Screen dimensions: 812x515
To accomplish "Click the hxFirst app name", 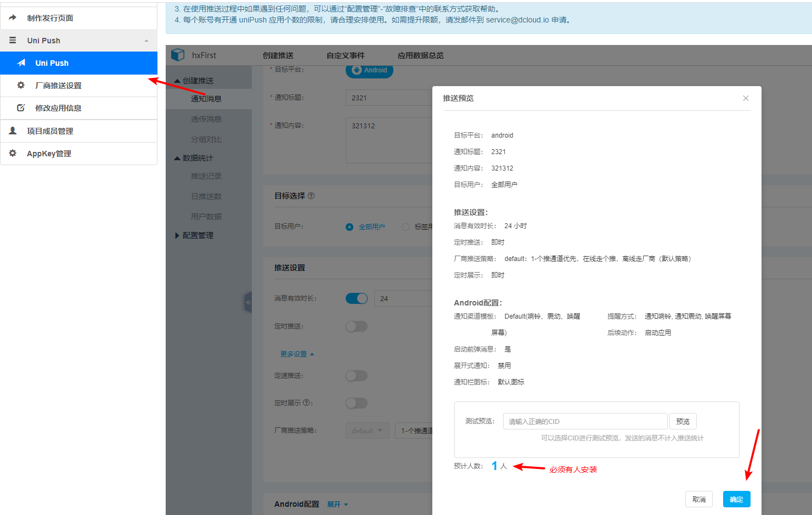I will pos(204,55).
